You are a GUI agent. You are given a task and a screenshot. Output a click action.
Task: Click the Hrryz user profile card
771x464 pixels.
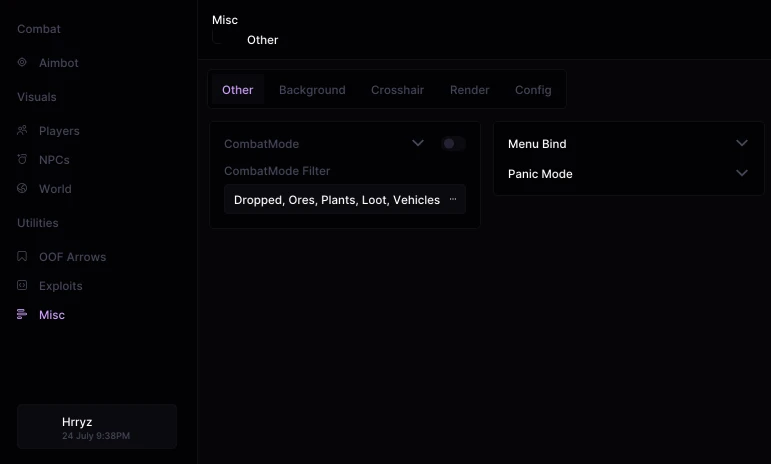97,427
